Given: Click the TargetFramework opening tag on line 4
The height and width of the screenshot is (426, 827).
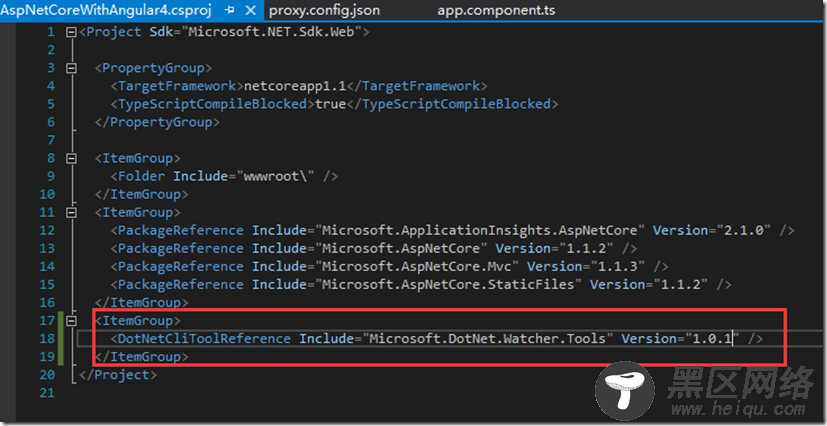Looking at the screenshot, I should coord(177,86).
